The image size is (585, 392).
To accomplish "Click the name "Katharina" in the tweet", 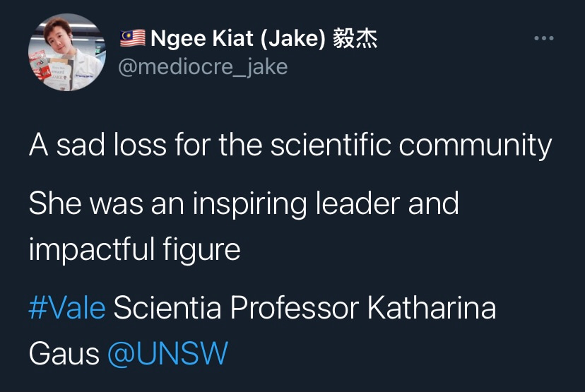I will coord(431,309).
